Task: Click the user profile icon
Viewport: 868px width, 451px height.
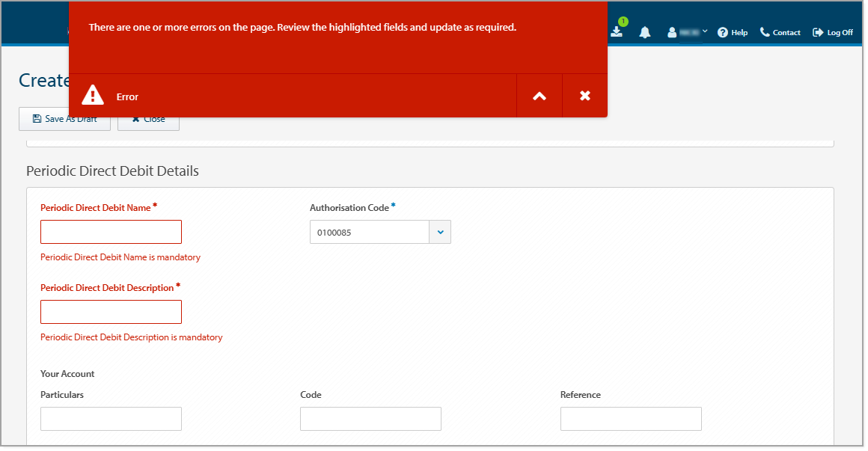Action: pos(671,32)
